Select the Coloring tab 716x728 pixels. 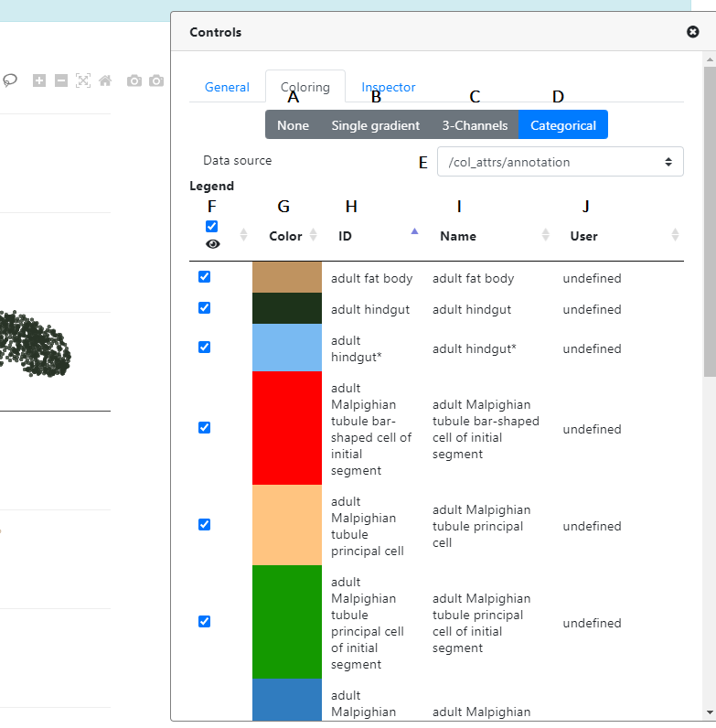[x=305, y=87]
